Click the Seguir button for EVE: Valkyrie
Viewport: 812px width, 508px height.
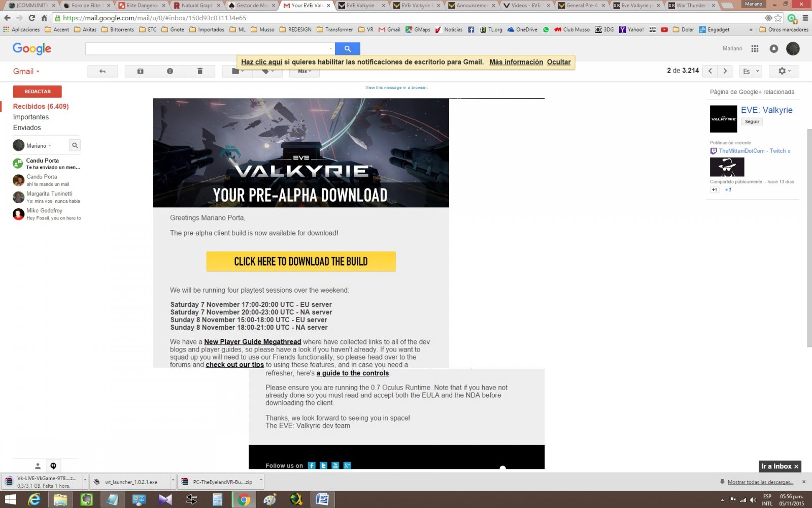752,121
